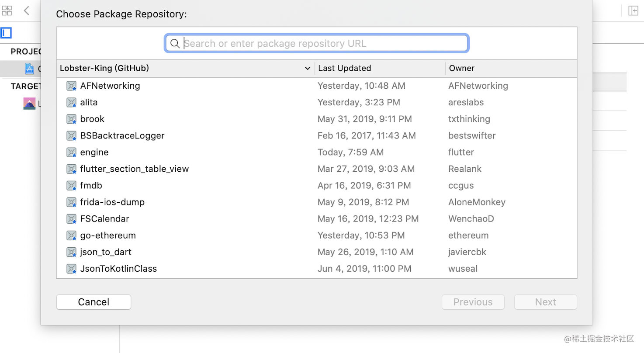Click the FSCalendar repository icon
Viewport: 644px width, 353px height.
pos(72,219)
